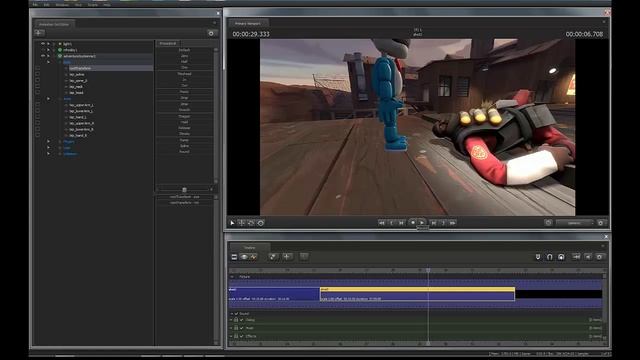Viewport: 640px width, 360px height.
Task: Toggle the Dialog track lock icon
Action: 236,320
